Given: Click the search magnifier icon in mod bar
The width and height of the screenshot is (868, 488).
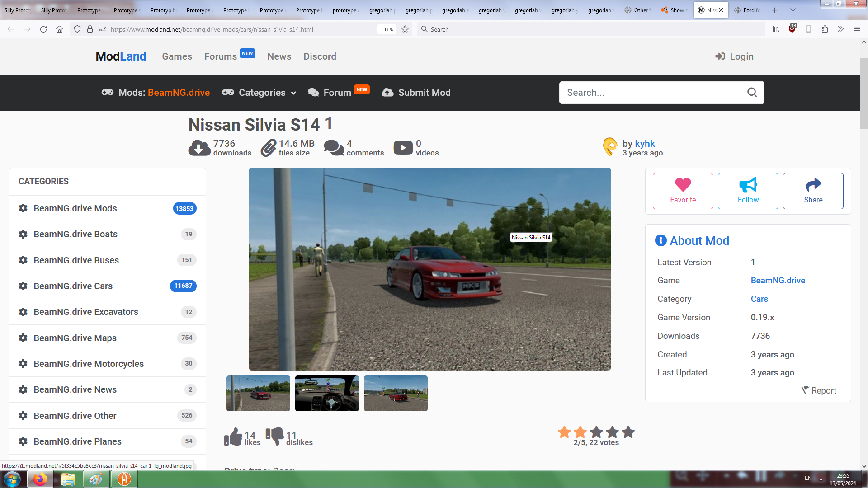Looking at the screenshot, I should [x=752, y=93].
